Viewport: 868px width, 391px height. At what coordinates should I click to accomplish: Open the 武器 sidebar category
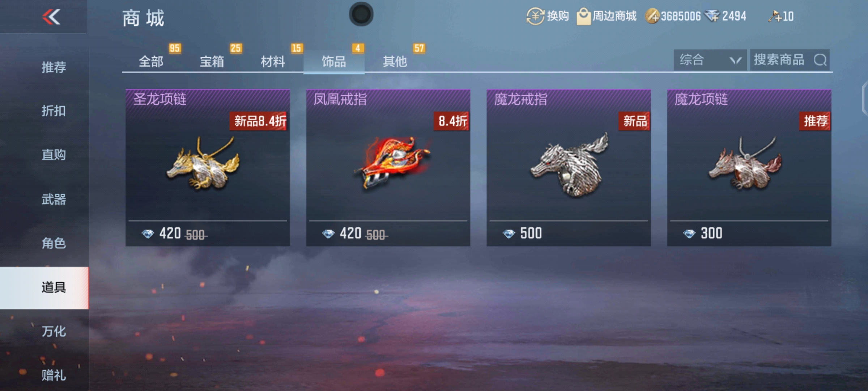pos(54,199)
